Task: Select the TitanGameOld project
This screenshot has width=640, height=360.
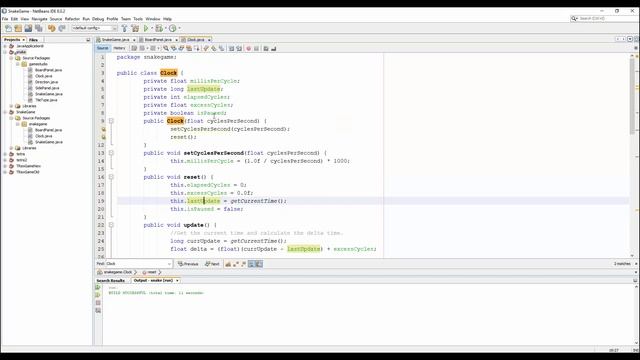Action: (28, 172)
